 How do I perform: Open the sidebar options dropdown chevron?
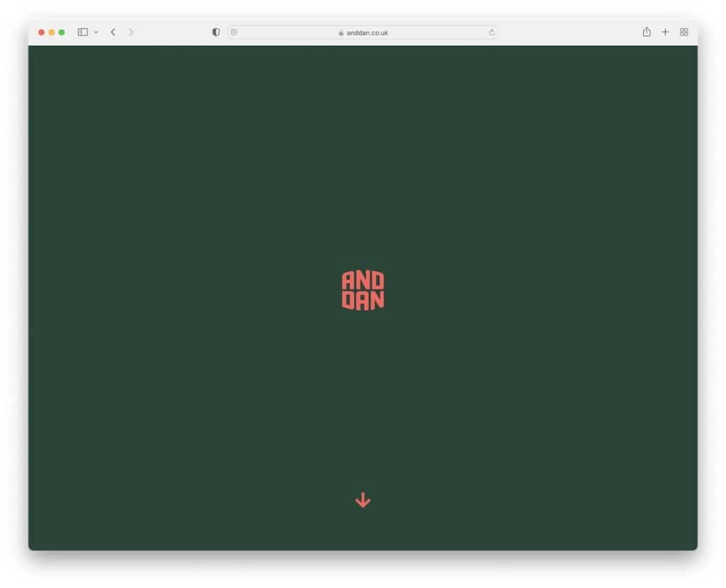(x=96, y=33)
